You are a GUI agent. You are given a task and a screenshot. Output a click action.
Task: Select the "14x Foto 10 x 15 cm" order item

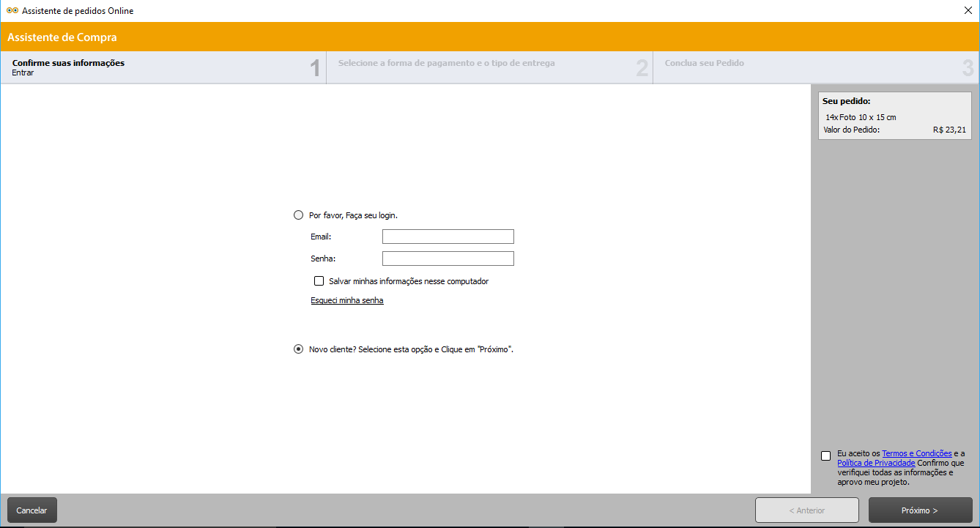tap(861, 117)
